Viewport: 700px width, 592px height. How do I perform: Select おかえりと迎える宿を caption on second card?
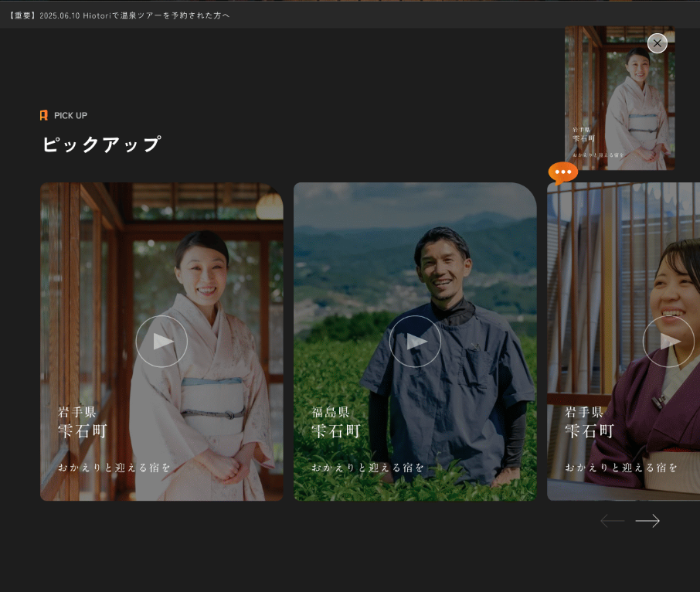(368, 468)
